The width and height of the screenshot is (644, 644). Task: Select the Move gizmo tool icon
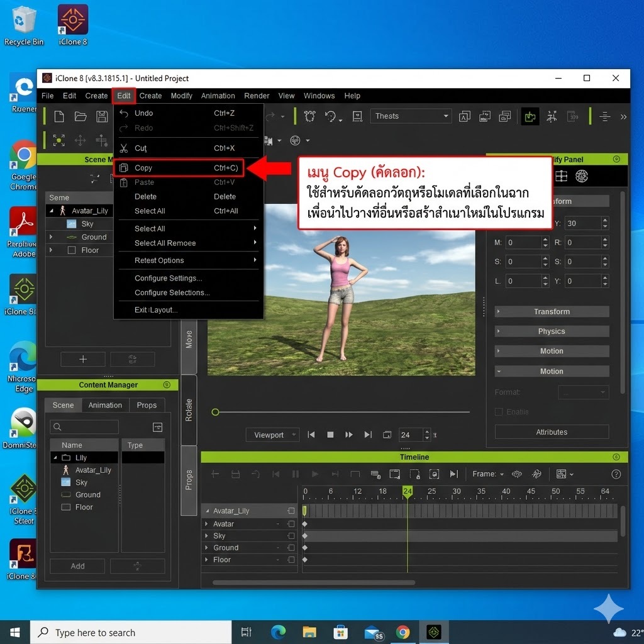click(x=80, y=140)
